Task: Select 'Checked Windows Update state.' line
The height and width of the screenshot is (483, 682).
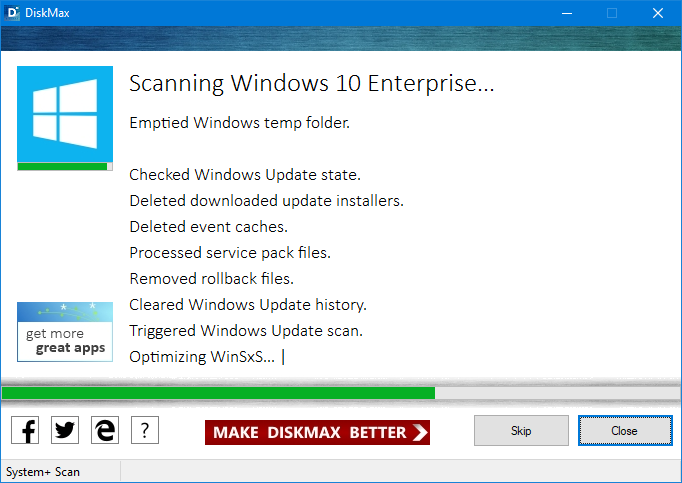Action: (x=245, y=174)
